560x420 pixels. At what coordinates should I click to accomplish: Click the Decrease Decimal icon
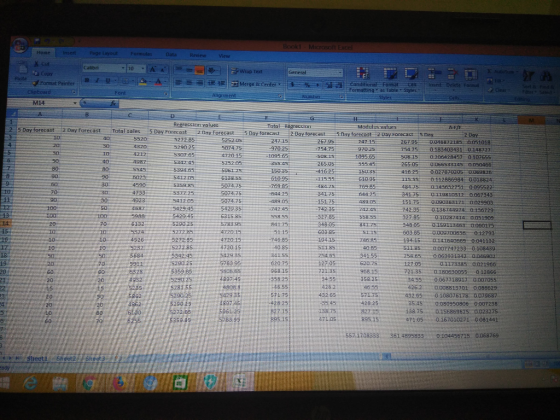[339, 86]
